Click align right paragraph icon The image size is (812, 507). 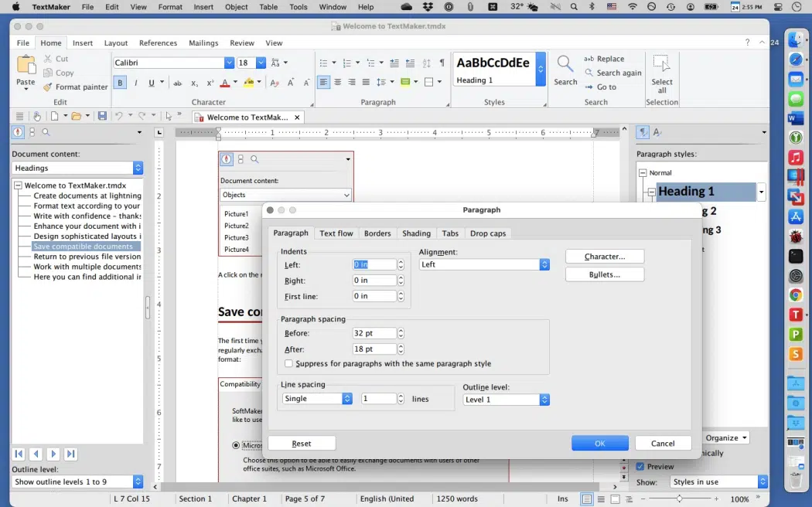point(352,82)
